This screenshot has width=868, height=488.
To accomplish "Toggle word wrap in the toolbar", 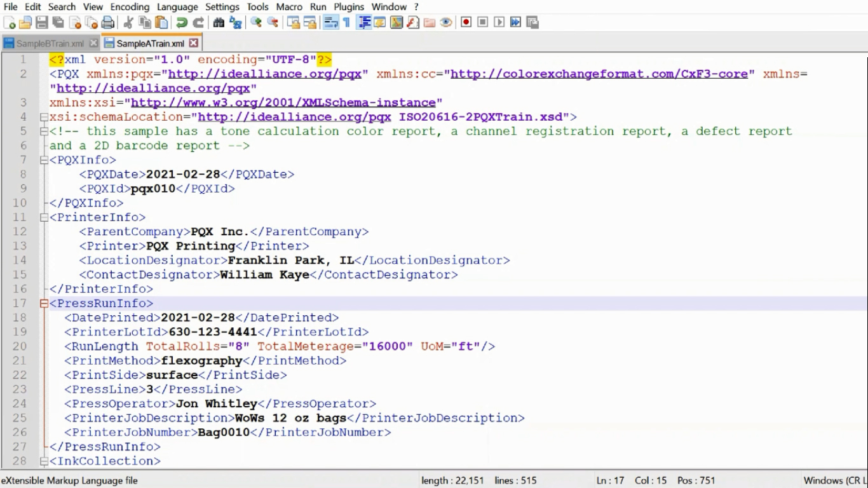I will pyautogui.click(x=330, y=22).
